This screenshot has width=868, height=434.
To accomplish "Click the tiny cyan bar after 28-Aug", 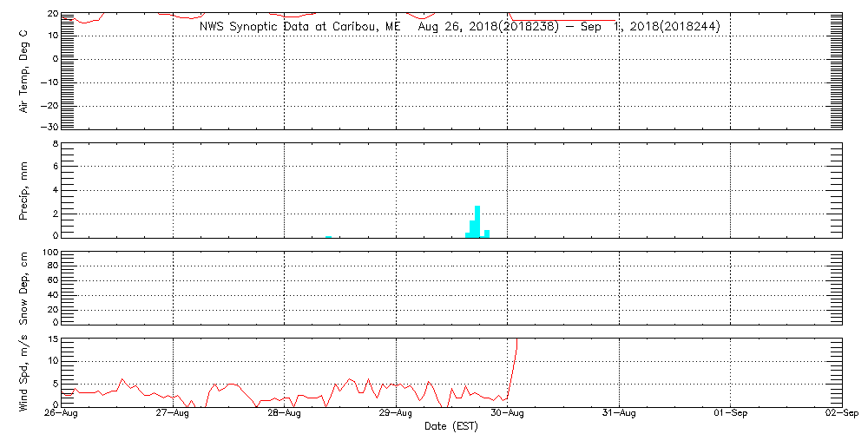I will click(x=328, y=235).
